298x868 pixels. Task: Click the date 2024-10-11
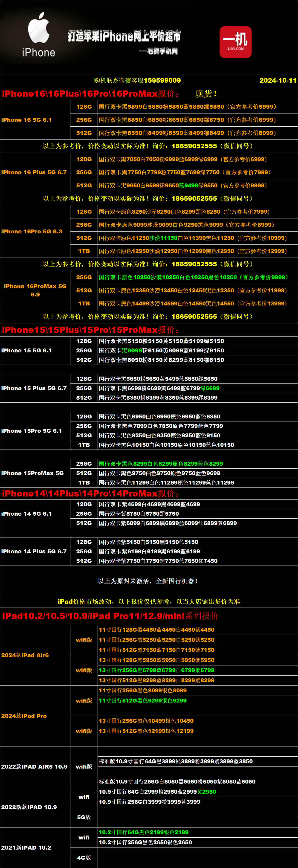[x=278, y=81]
